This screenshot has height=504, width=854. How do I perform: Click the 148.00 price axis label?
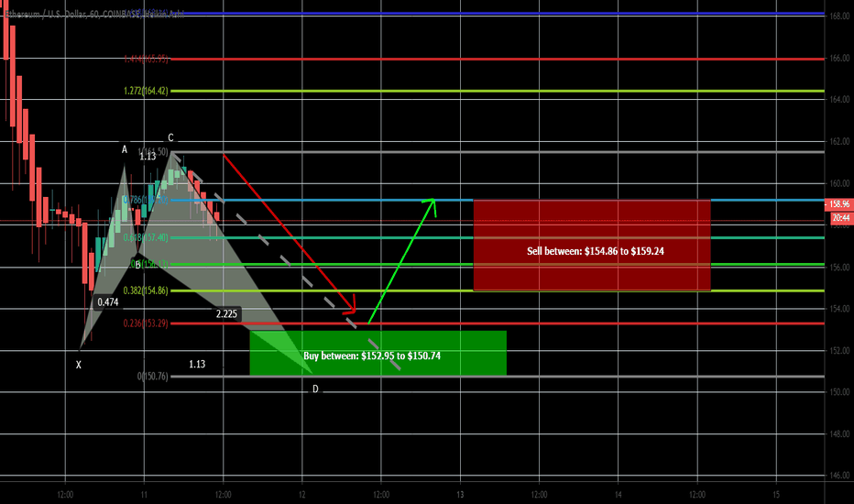tap(839, 433)
